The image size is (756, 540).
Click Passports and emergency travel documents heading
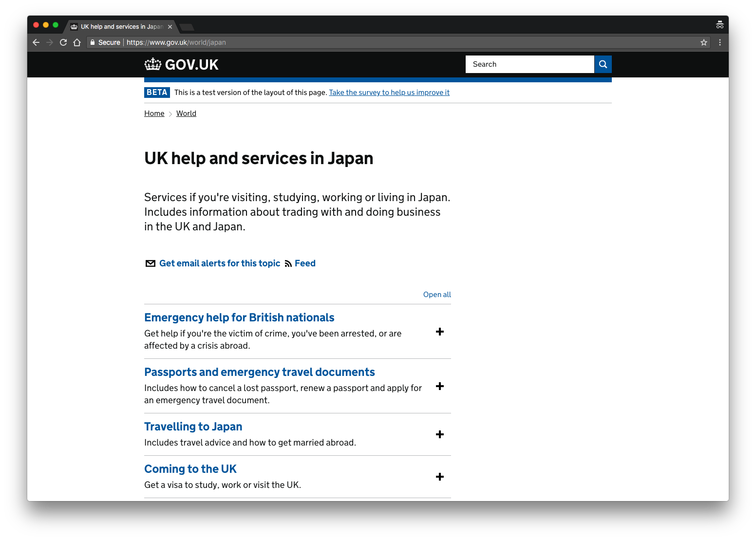[260, 372]
